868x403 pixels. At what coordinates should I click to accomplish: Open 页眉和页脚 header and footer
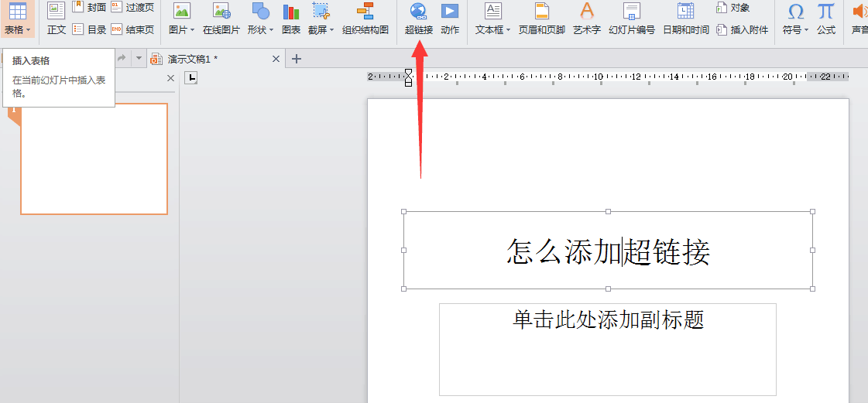coord(542,19)
